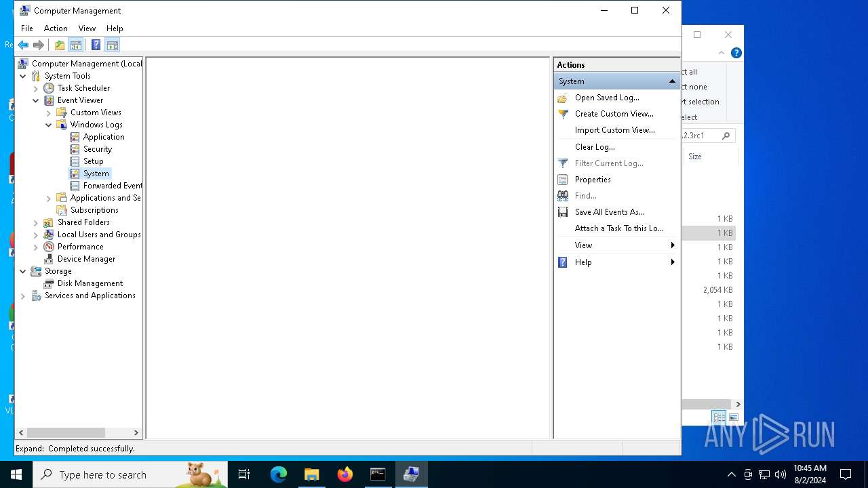Click the Help icon in Actions pane
This screenshot has width=868, height=488.
coord(562,262)
